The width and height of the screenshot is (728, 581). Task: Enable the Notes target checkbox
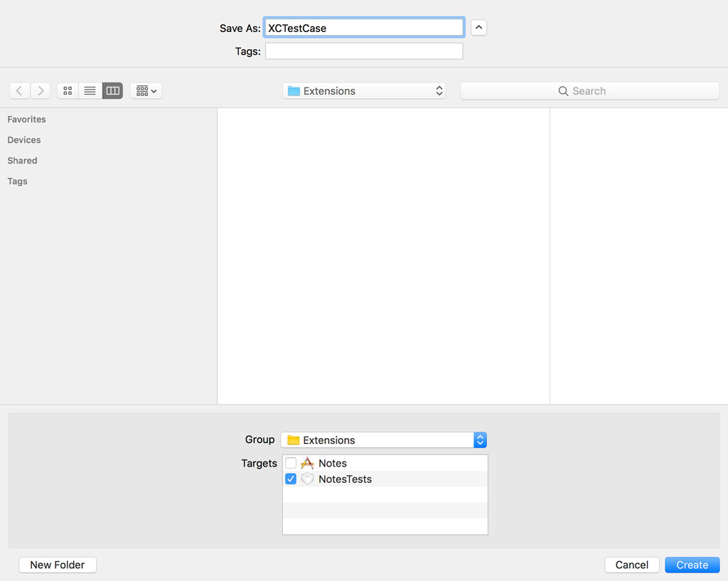tap(290, 463)
